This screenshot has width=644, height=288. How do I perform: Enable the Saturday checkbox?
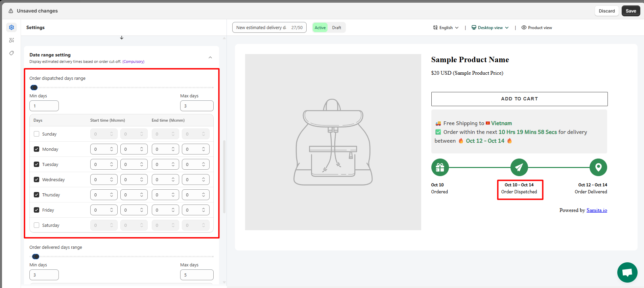(x=37, y=225)
